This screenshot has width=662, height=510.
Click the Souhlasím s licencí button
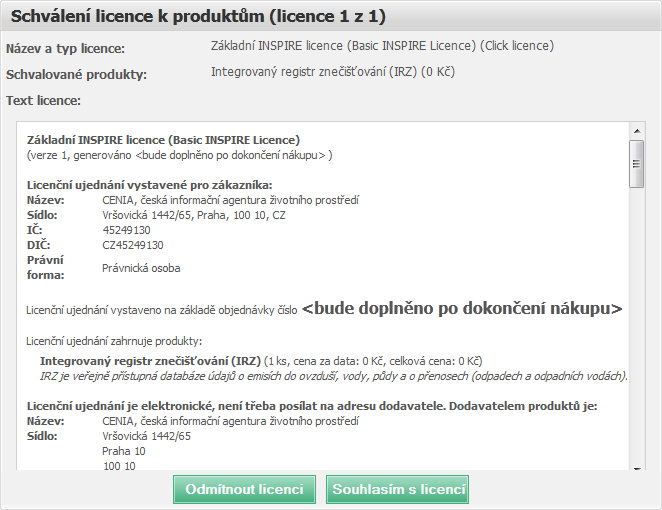[397, 489]
